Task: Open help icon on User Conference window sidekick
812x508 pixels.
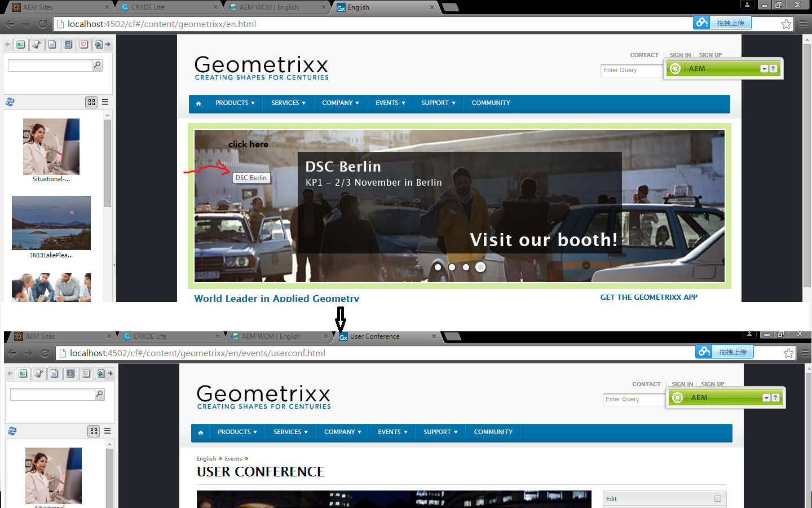Action: pyautogui.click(x=775, y=398)
